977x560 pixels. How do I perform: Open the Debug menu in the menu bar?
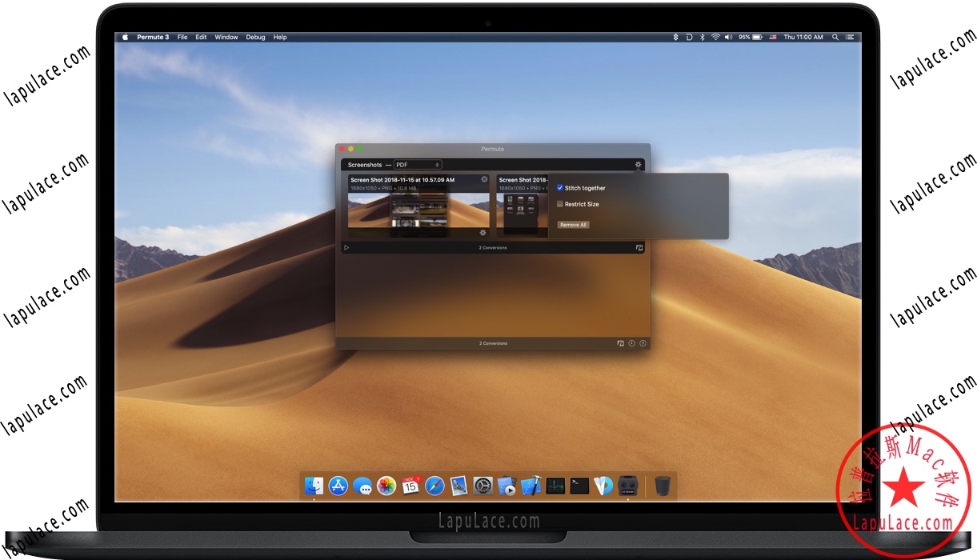pos(254,37)
